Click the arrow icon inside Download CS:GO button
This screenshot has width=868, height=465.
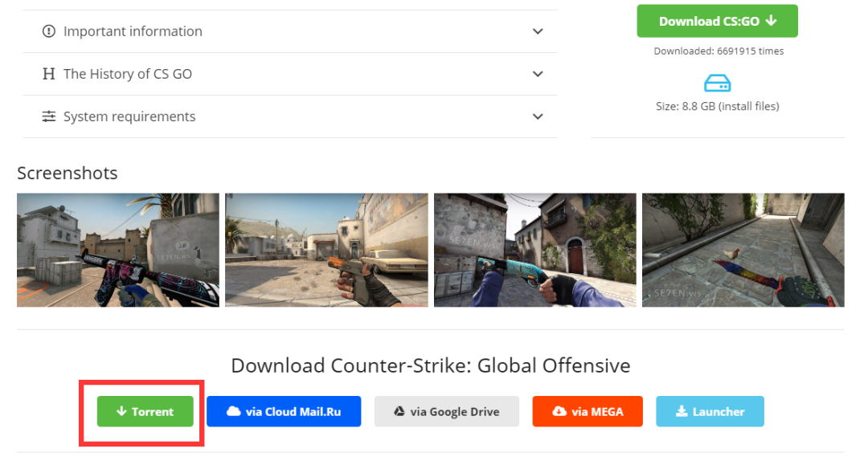(x=770, y=21)
